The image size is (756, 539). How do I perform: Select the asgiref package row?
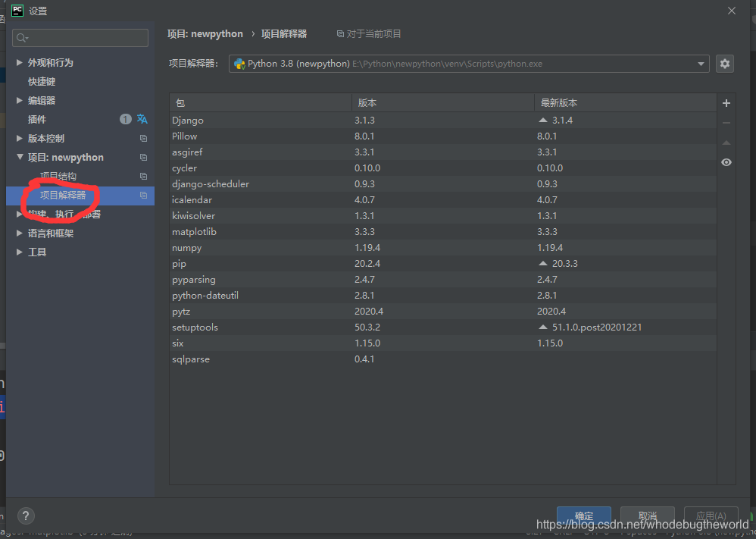pyautogui.click(x=442, y=152)
